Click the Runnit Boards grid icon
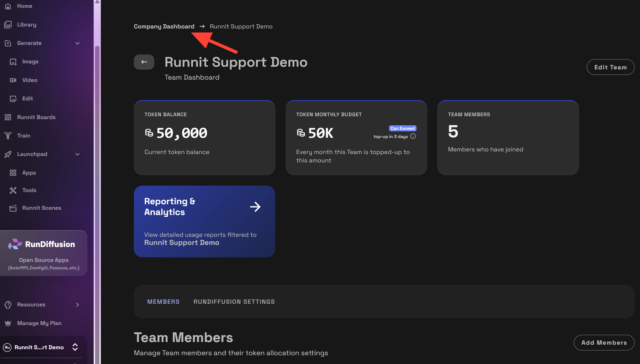 coord(8,117)
